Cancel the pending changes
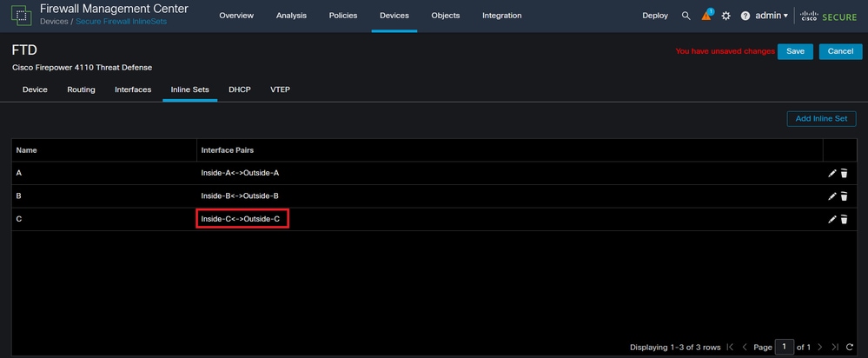Image resolution: width=868 pixels, height=358 pixels. click(840, 51)
